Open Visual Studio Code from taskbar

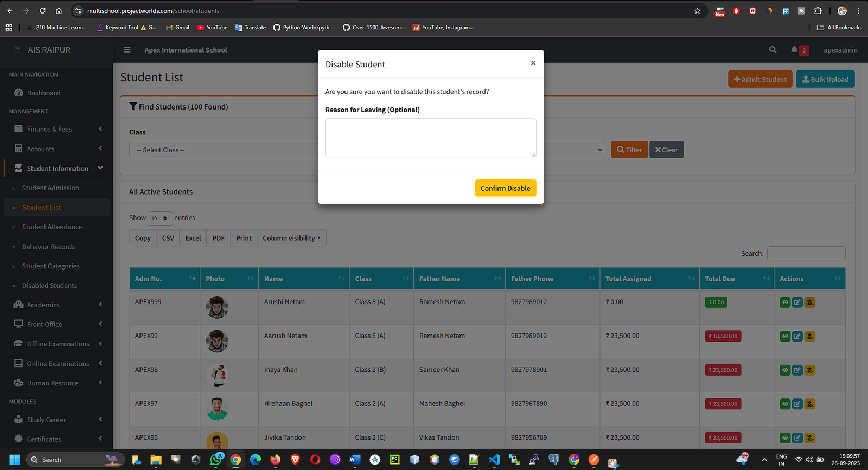click(494, 460)
